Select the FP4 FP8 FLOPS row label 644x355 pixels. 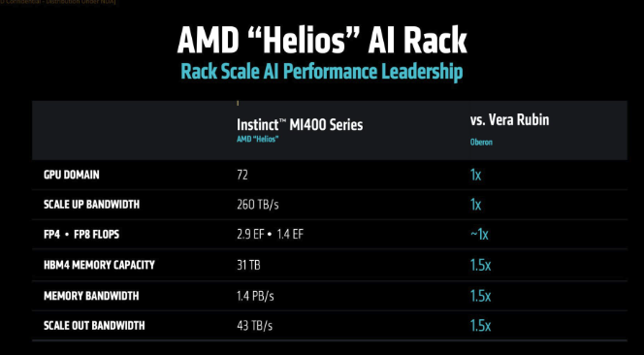pos(81,234)
